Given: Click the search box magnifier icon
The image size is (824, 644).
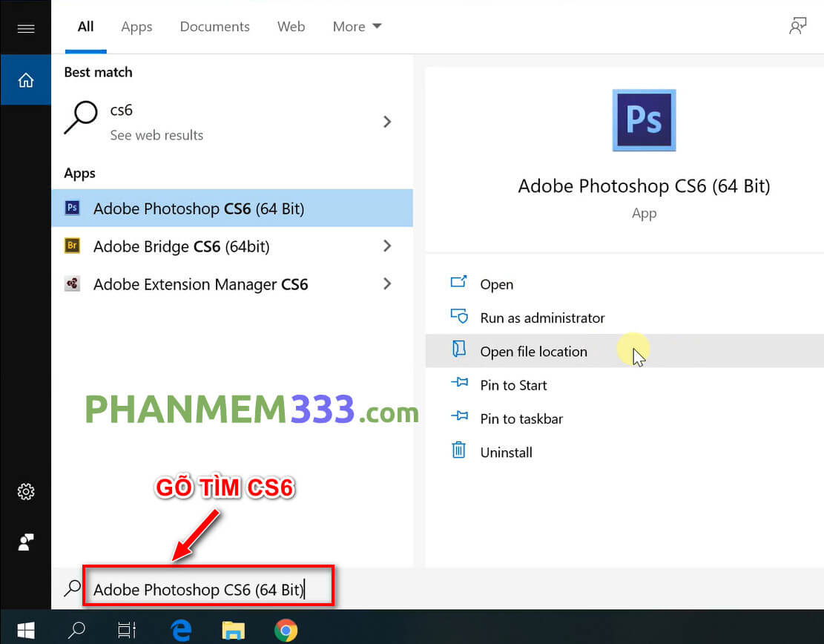Looking at the screenshot, I should click(72, 588).
